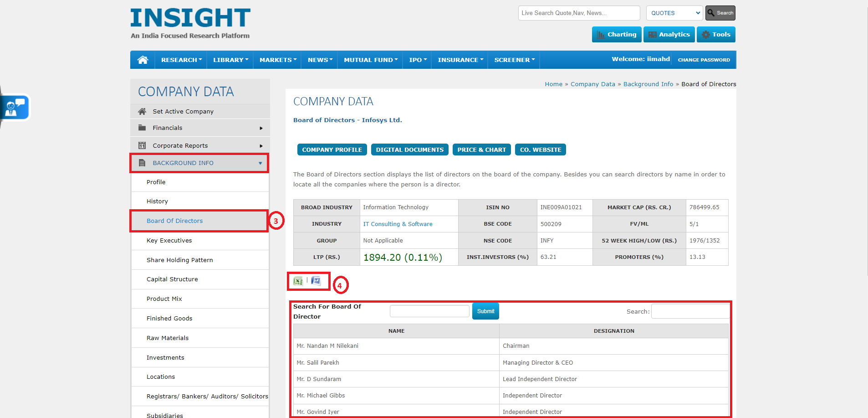Click 'Managing Director & CEO' designation cell

(614, 362)
